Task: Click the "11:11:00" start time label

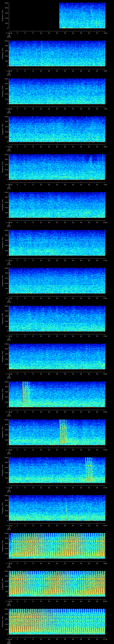Action: [9, 298]
